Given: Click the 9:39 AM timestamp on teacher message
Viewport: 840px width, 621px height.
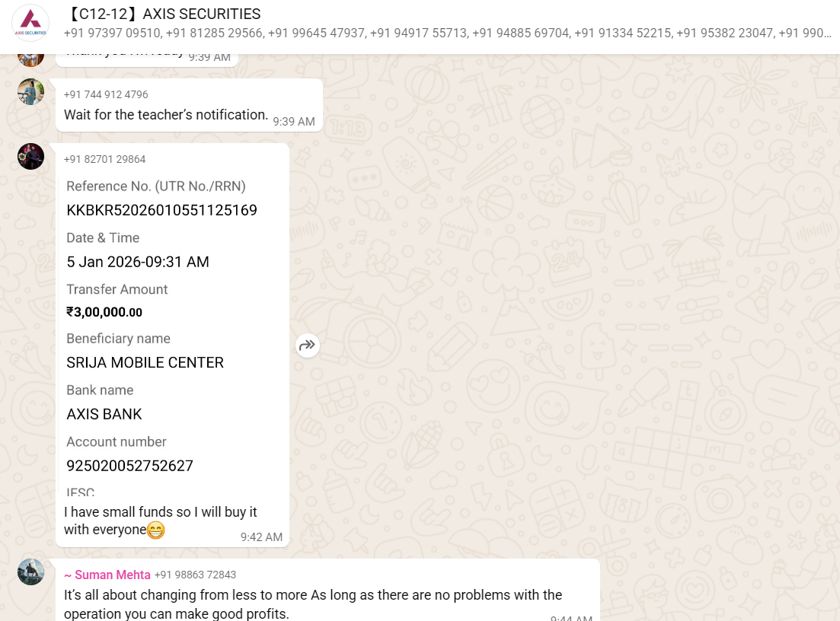Looking at the screenshot, I should tap(293, 122).
